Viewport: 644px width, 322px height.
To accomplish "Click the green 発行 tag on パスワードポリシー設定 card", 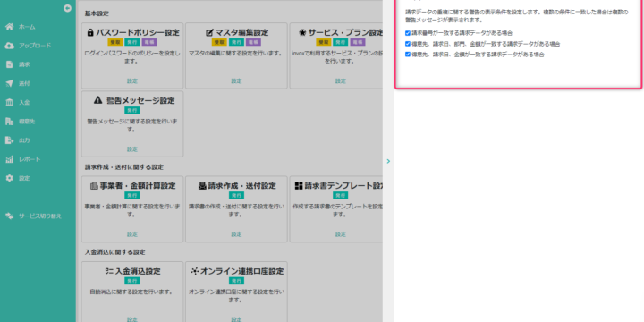I will point(132,42).
